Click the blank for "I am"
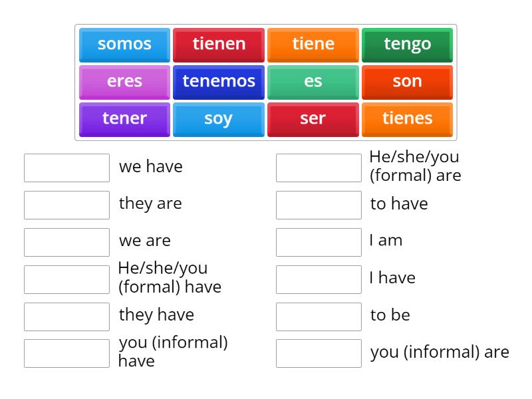This screenshot has height=399, width=532. pyautogui.click(x=319, y=241)
